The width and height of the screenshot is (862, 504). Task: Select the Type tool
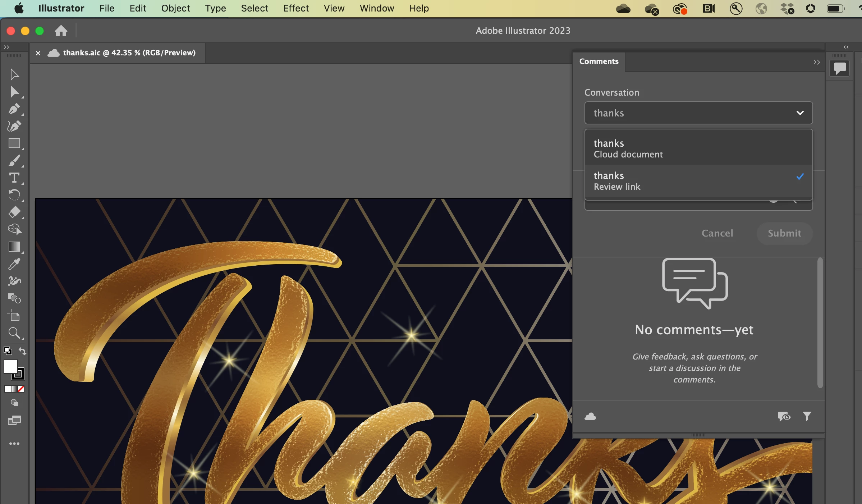[14, 178]
